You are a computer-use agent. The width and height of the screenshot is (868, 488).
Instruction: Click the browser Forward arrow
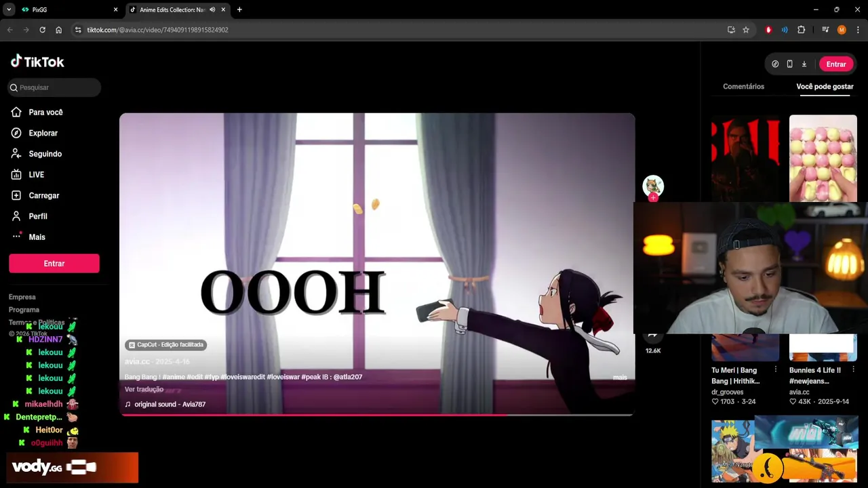(x=26, y=30)
